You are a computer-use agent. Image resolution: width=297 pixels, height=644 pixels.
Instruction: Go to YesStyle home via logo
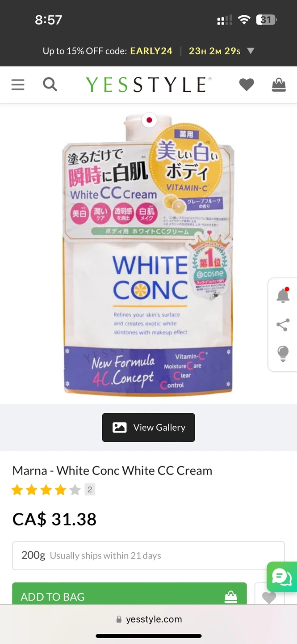pyautogui.click(x=149, y=85)
